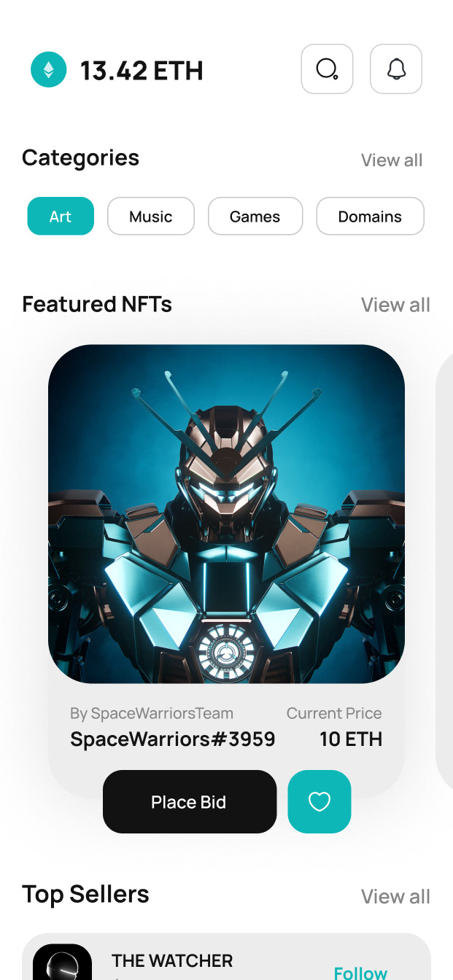Screen dimensions: 453x980
Task: Open the search icon button
Action: click(x=327, y=69)
